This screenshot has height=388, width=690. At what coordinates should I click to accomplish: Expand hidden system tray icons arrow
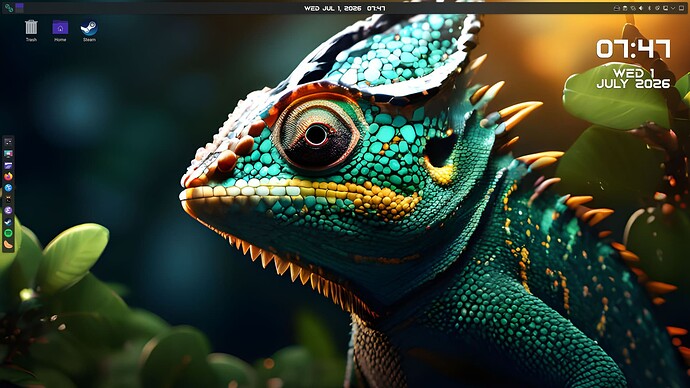click(x=673, y=8)
